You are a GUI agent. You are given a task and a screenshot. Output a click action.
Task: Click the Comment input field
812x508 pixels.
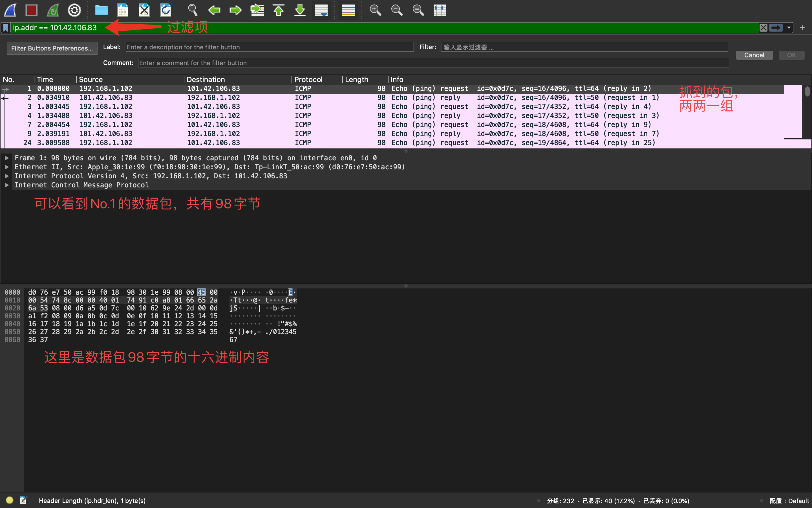point(434,63)
